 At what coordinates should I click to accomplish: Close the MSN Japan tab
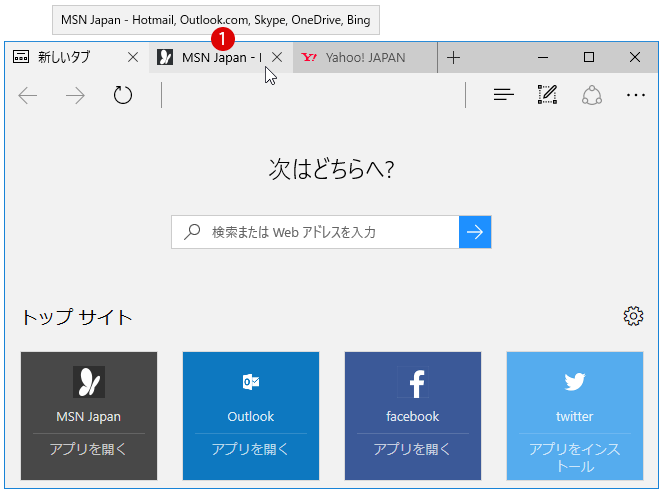tap(277, 57)
